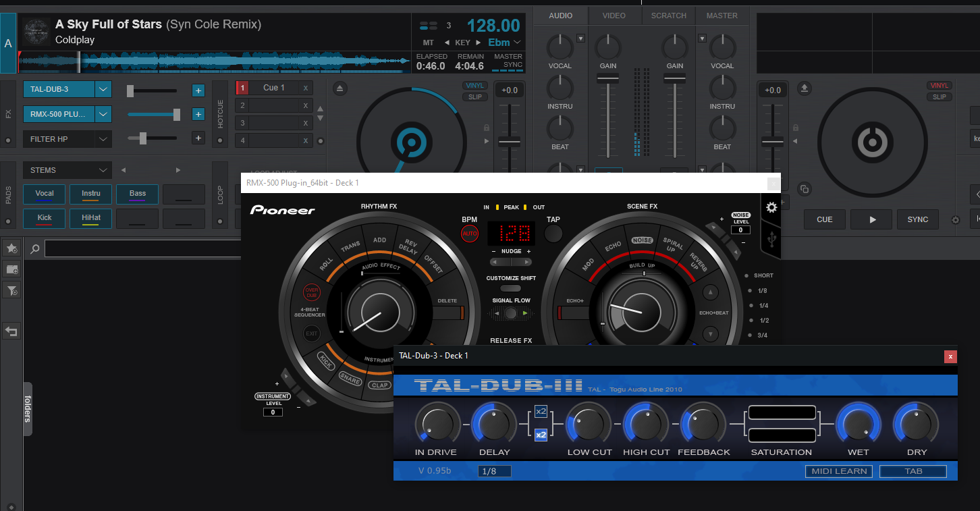Expand the key dropdown next to Ebm
The width and height of the screenshot is (980, 511).
[x=517, y=42]
